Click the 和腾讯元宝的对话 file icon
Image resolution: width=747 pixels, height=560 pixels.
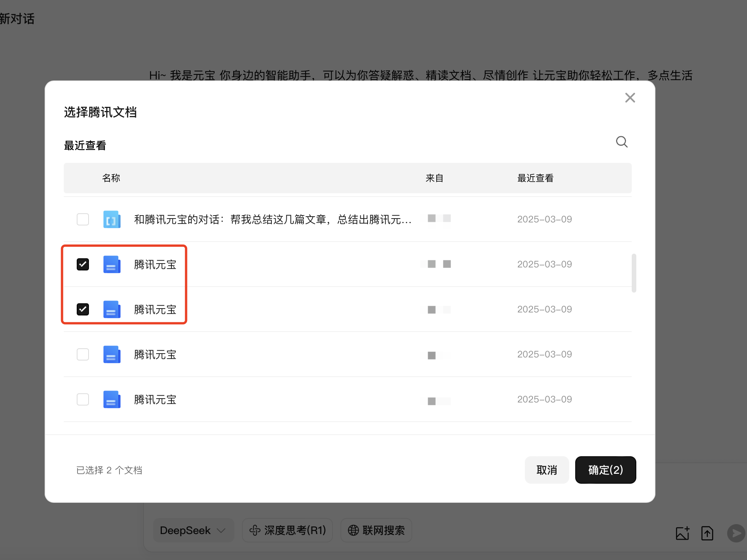[x=112, y=219]
